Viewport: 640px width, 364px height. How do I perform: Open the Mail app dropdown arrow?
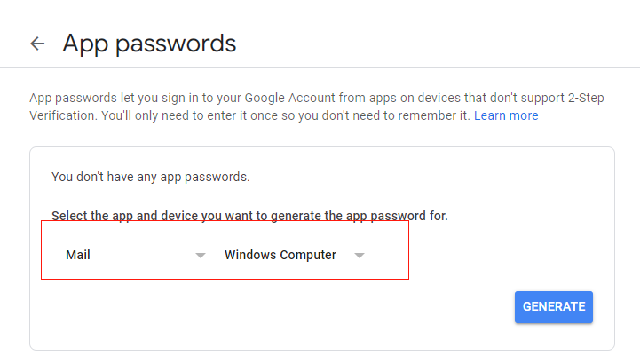[x=200, y=256]
